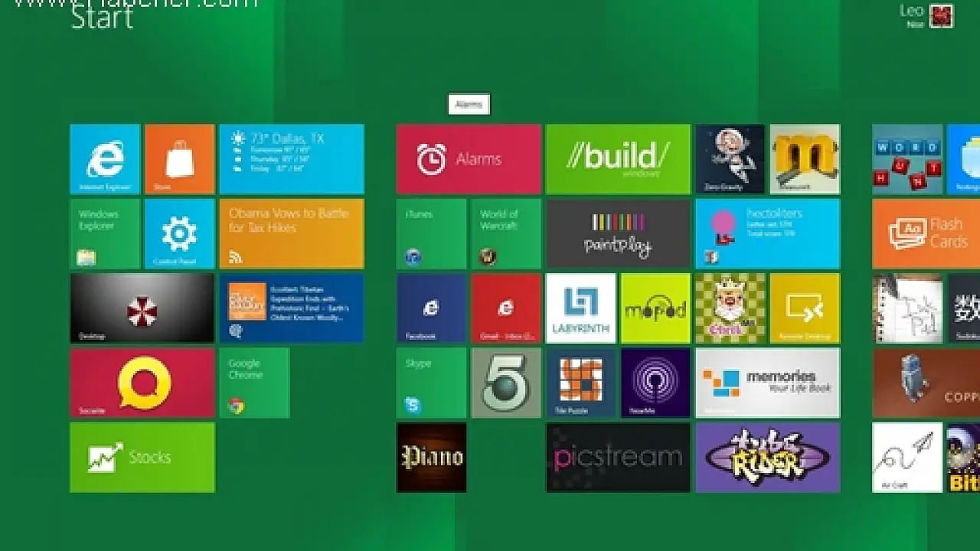The image size is (980, 551).
Task: Open the //build/ windows tile
Action: pyautogui.click(x=618, y=159)
